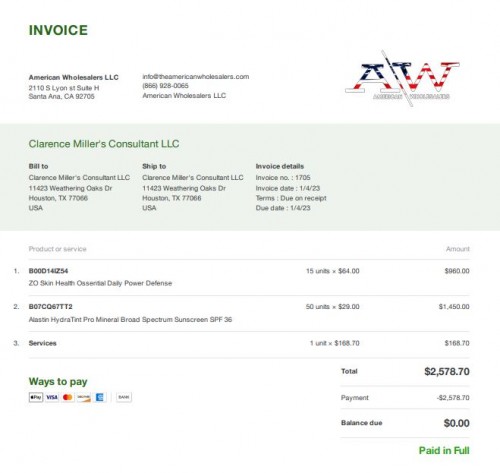Click the $1,450.00 amount
This screenshot has height=473, width=500.
pos(454,306)
